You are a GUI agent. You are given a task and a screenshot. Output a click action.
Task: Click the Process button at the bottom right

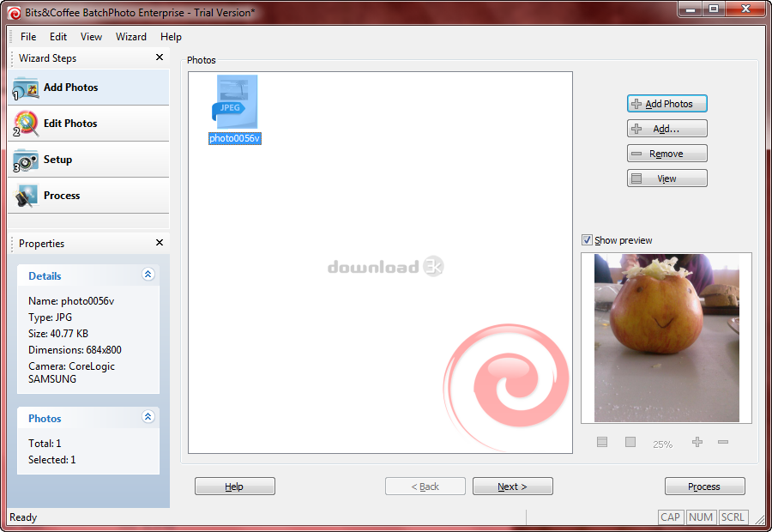[704, 487]
